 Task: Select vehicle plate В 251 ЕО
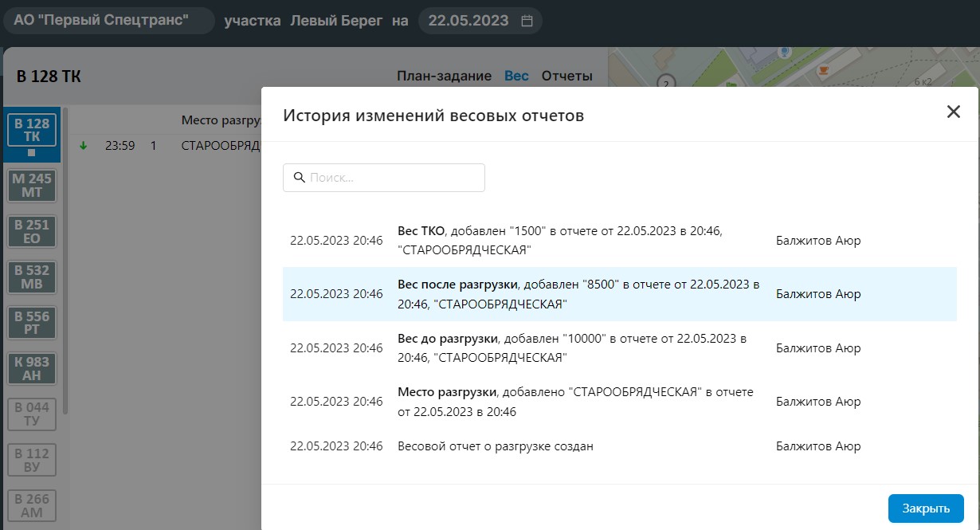point(32,232)
